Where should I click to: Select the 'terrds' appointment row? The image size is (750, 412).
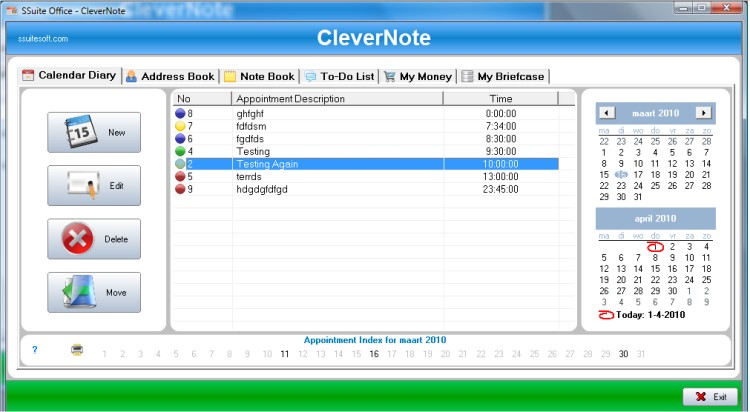(x=367, y=177)
